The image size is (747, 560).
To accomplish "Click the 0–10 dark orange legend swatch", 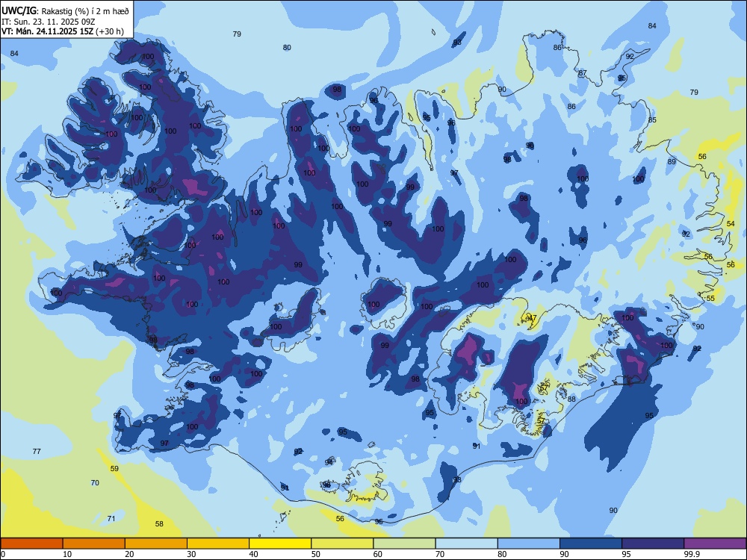I will tap(31, 544).
